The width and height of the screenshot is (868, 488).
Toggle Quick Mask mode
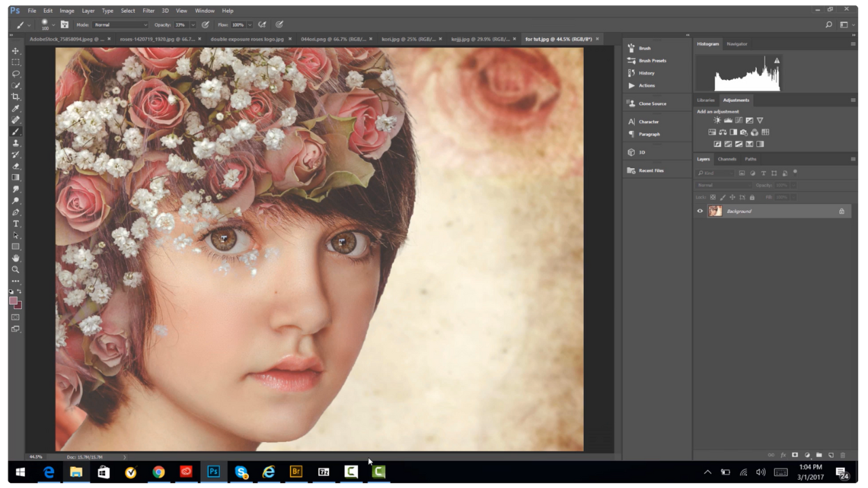[x=16, y=317]
